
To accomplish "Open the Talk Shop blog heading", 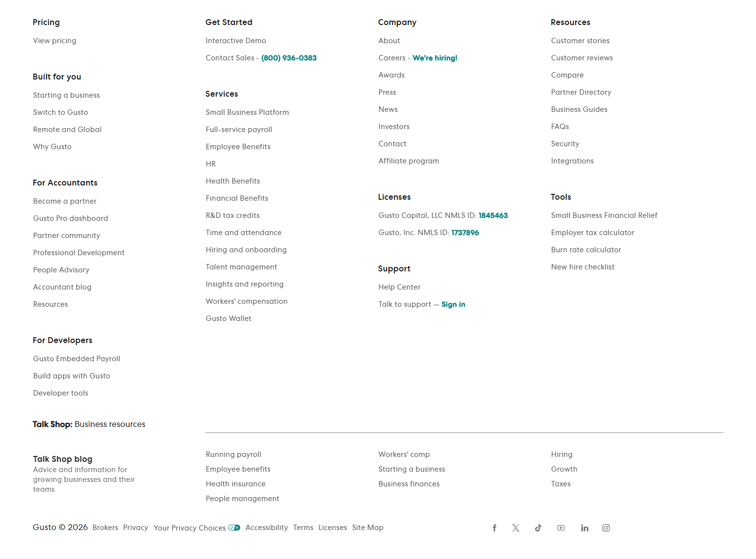I will click(63, 459).
